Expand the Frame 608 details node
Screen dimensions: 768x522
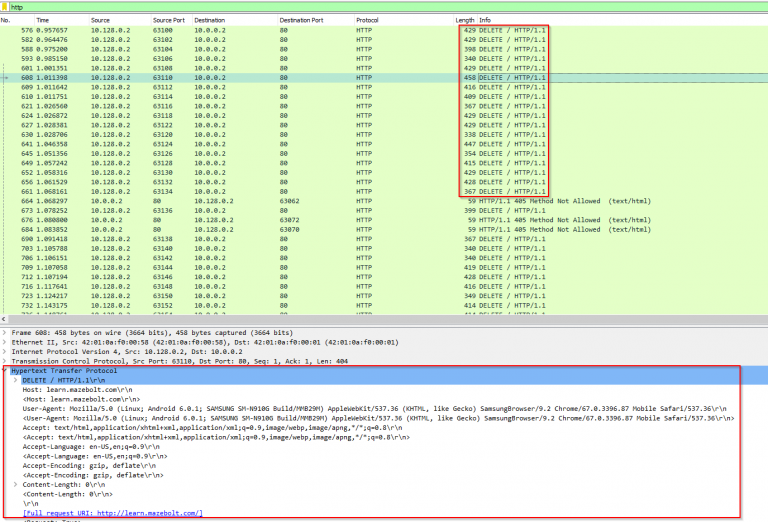pos(4,331)
